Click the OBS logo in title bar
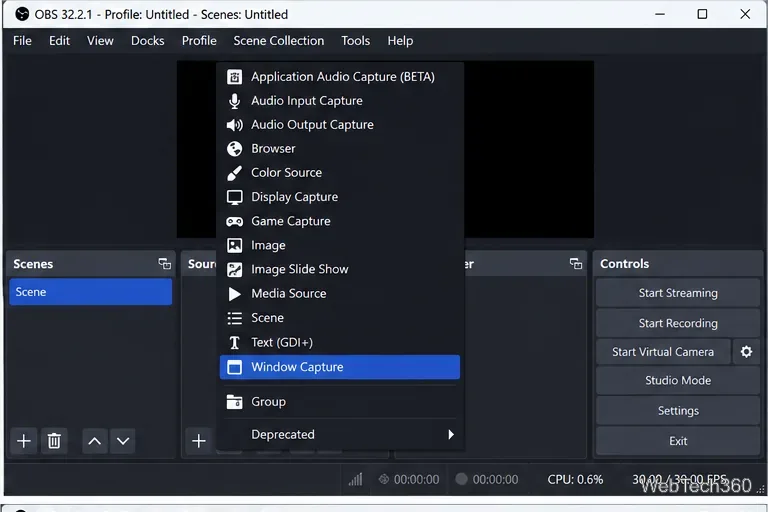 click(x=22, y=14)
